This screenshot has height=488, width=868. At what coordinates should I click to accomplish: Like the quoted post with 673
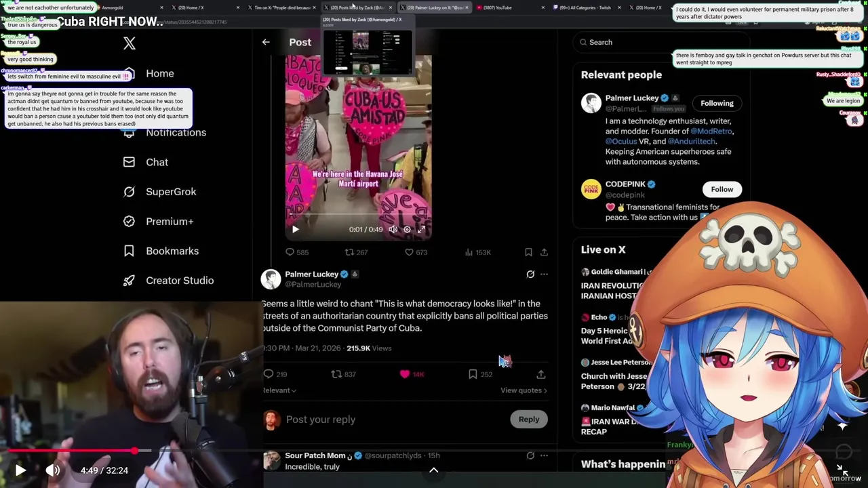click(x=409, y=252)
